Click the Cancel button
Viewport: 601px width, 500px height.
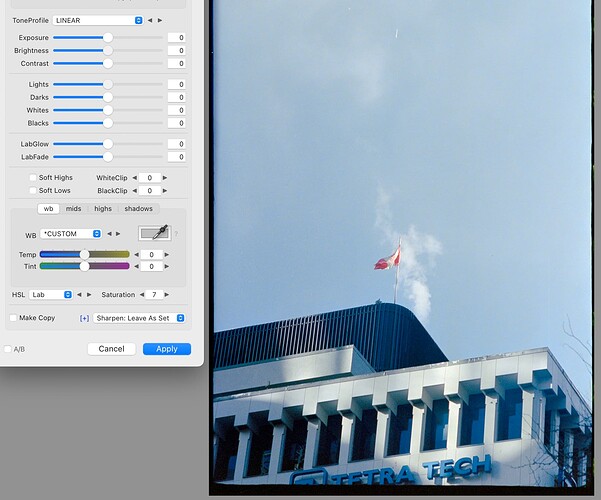[112, 349]
